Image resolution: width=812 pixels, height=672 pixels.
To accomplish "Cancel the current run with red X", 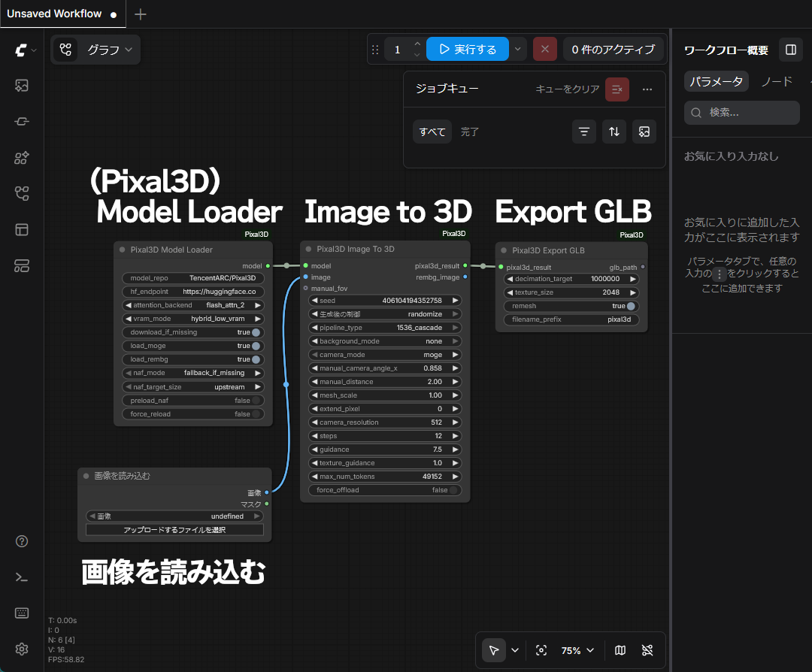I will point(545,49).
